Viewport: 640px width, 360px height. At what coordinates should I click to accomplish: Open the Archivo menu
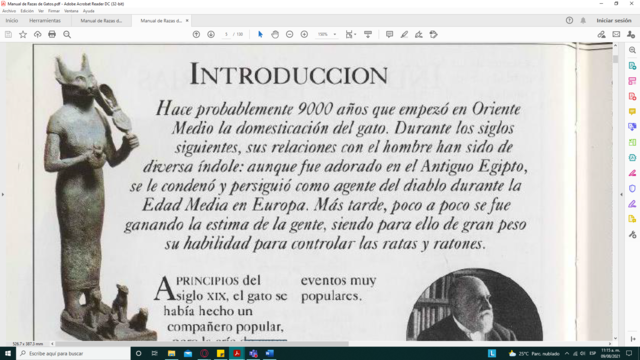click(9, 11)
